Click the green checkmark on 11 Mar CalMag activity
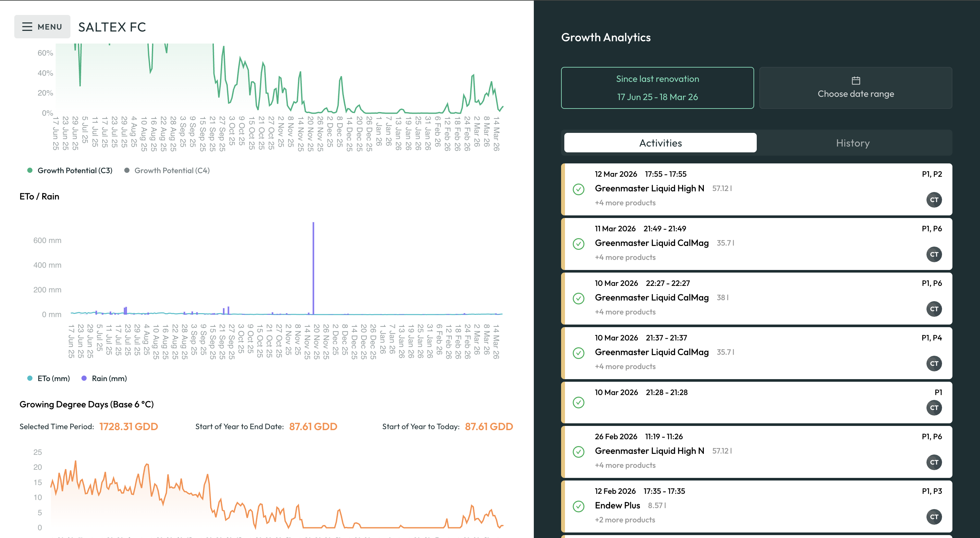 point(579,244)
